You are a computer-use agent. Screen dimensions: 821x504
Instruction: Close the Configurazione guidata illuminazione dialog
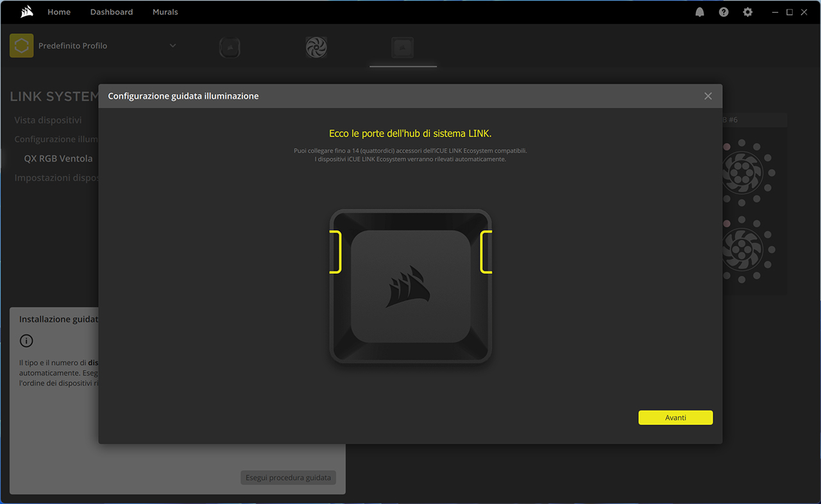tap(708, 96)
